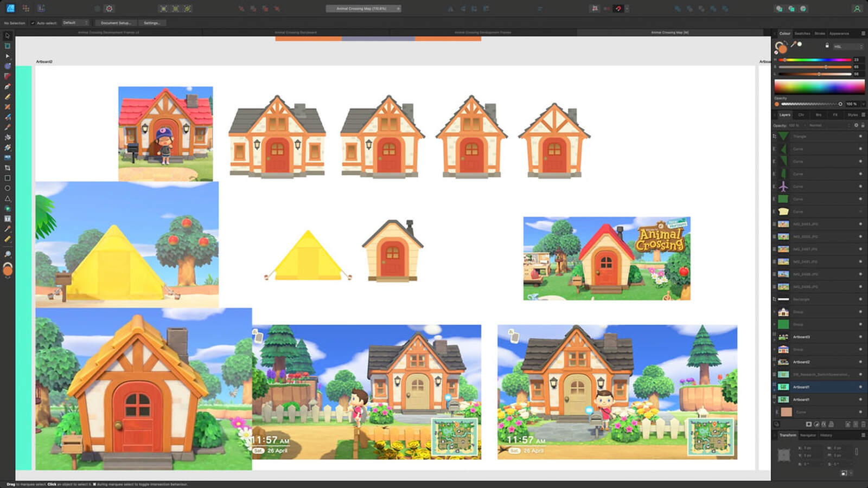Image resolution: width=868 pixels, height=488 pixels.
Task: Switch to the Navigator tab
Action: [x=808, y=435]
